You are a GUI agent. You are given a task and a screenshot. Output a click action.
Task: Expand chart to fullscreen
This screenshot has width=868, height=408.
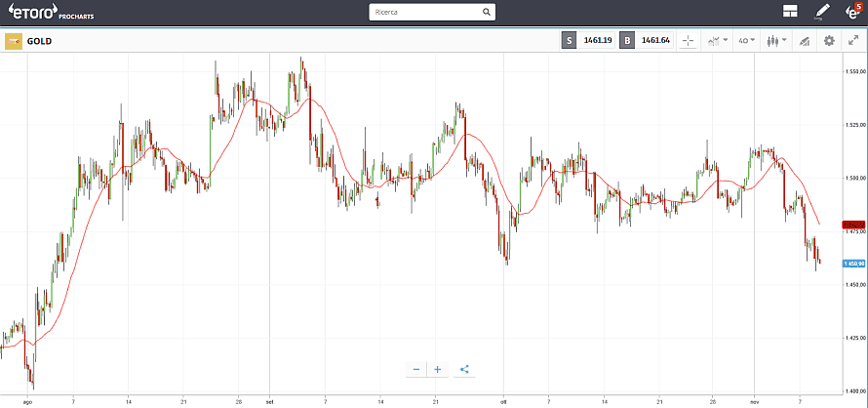[x=853, y=41]
